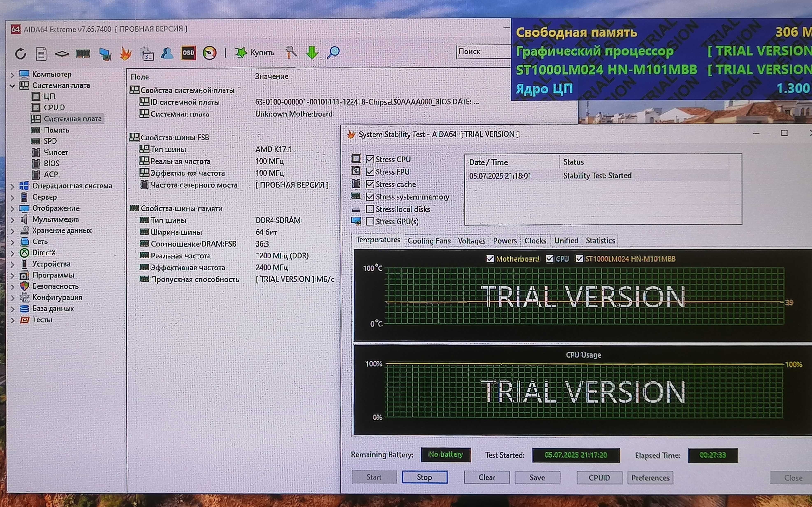Switch to the Statistics tab
The width and height of the screenshot is (812, 507).
tap(600, 241)
